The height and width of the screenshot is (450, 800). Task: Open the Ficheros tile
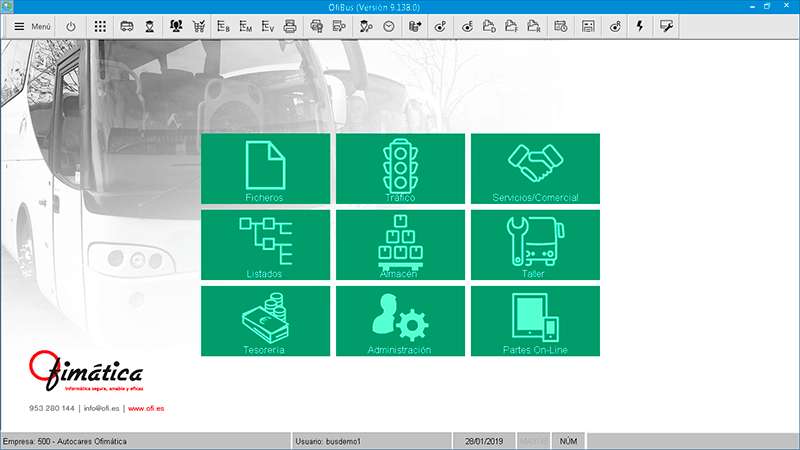265,169
